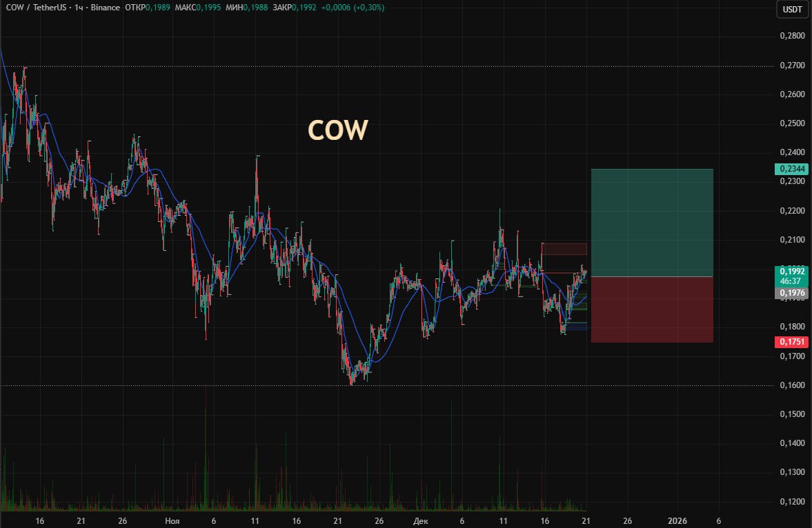Click the 0,2200 price scale value
Screen dimensions: 812x528
click(x=792, y=211)
